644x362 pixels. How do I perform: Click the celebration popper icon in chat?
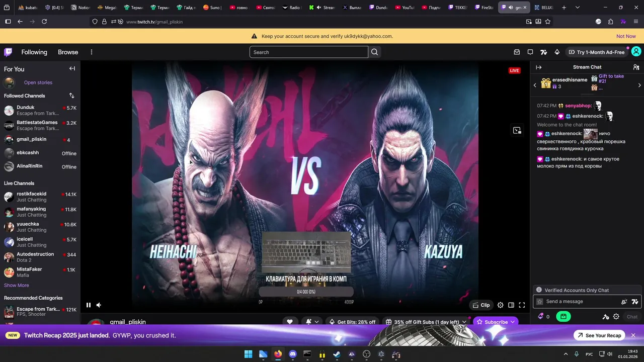tap(624, 302)
